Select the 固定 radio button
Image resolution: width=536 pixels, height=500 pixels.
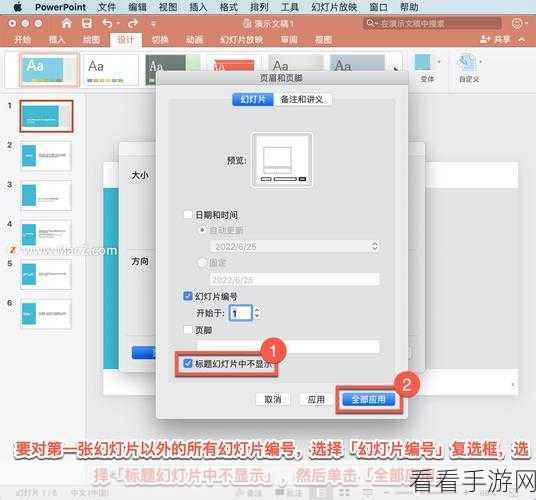pos(202,263)
